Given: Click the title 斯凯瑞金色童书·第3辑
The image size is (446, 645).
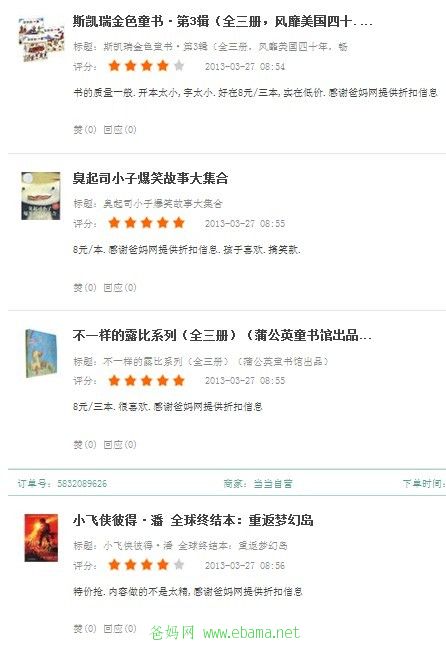Looking at the screenshot, I should click(x=223, y=21).
